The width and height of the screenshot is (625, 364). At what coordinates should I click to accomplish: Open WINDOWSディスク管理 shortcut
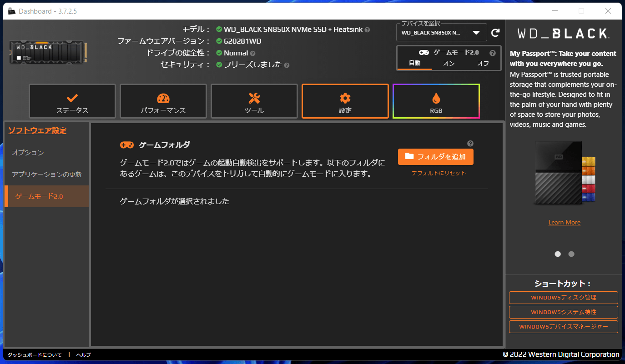[x=564, y=298]
